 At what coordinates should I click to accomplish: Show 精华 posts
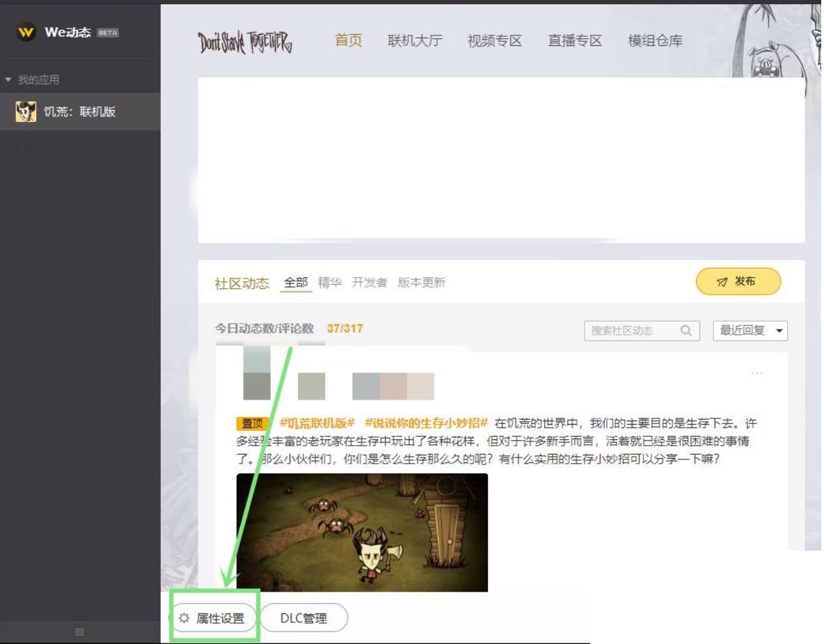[x=330, y=282]
